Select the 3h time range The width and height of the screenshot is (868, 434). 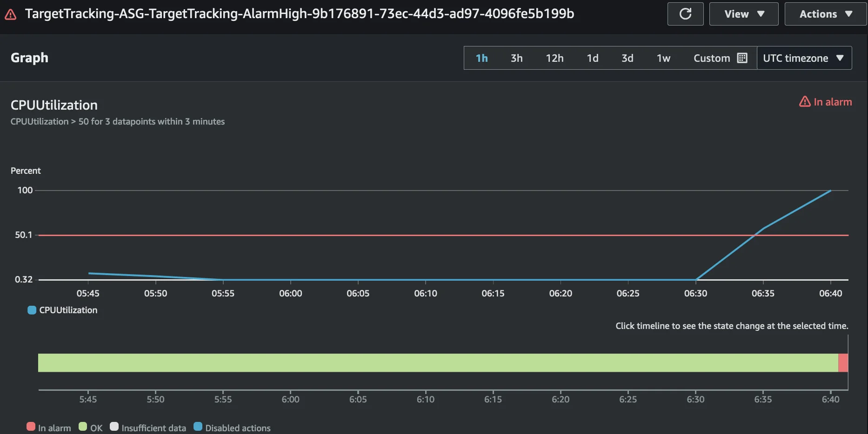516,58
